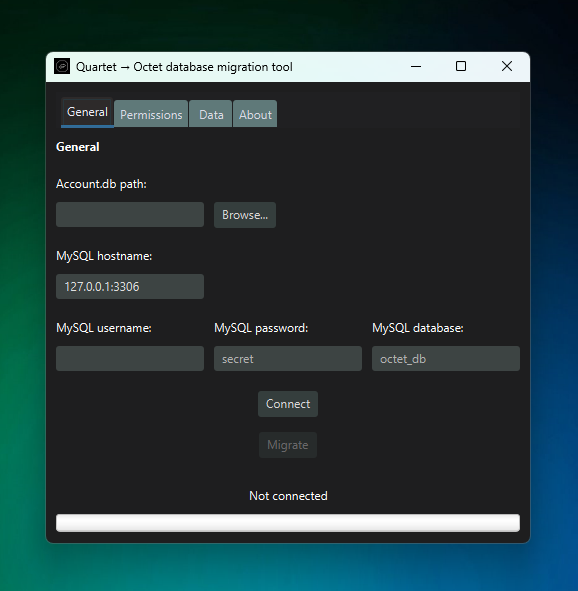This screenshot has height=591, width=578.
Task: Click the Connect button
Action: point(288,404)
